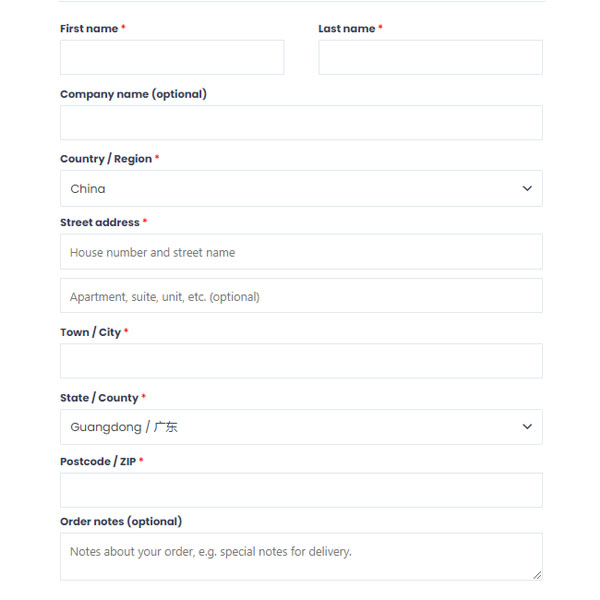Click the "Street address" label text
The image size is (600, 600).
100,222
